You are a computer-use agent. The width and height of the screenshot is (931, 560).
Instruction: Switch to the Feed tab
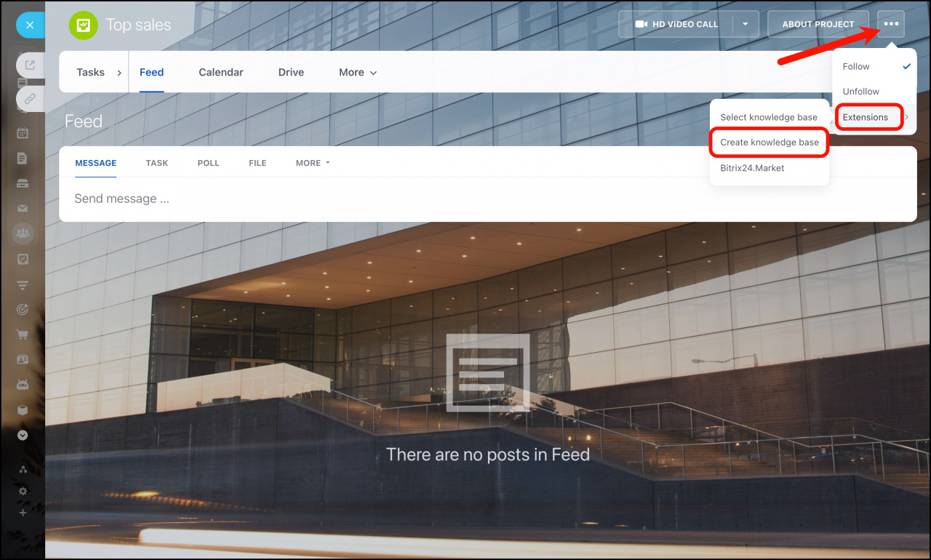click(x=151, y=72)
